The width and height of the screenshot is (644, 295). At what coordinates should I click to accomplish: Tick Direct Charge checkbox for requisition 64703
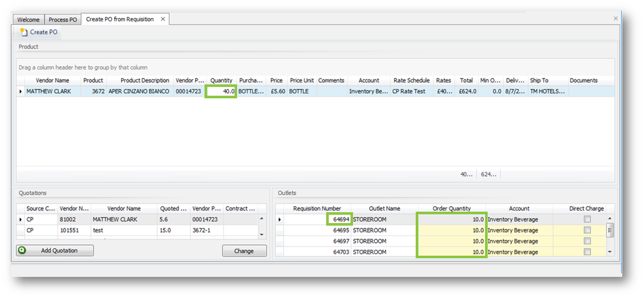click(587, 252)
